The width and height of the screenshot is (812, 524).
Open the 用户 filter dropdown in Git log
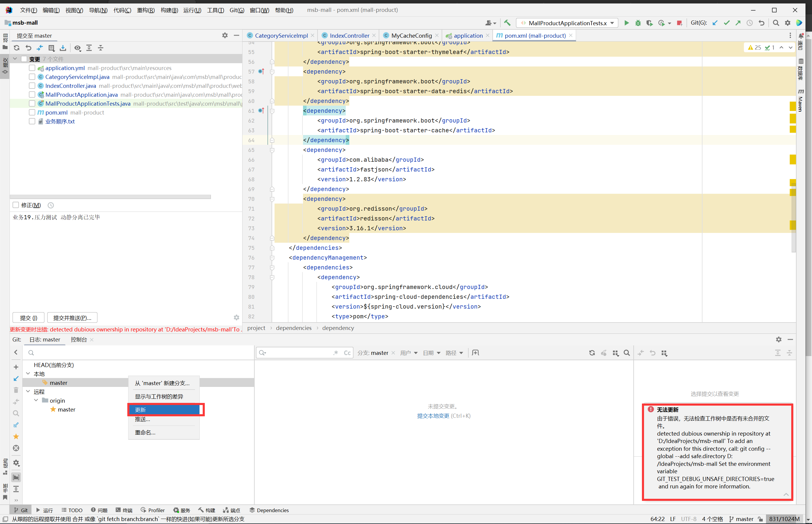pyautogui.click(x=409, y=353)
